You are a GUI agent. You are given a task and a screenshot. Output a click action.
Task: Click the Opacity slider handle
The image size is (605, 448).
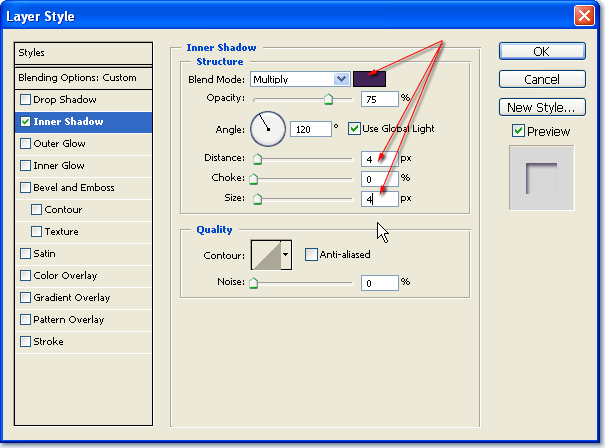328,99
